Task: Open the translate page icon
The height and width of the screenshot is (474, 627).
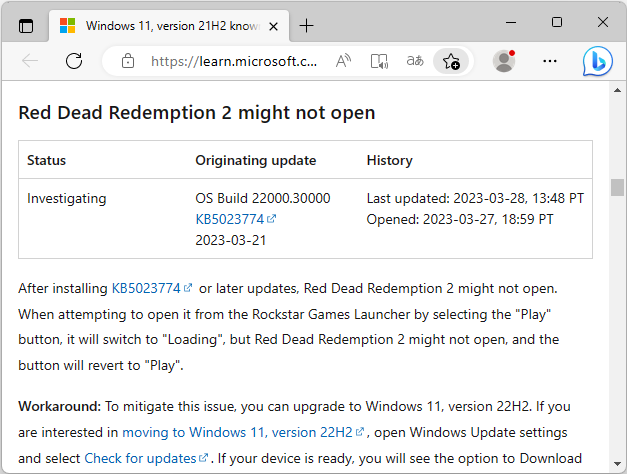Action: point(415,61)
